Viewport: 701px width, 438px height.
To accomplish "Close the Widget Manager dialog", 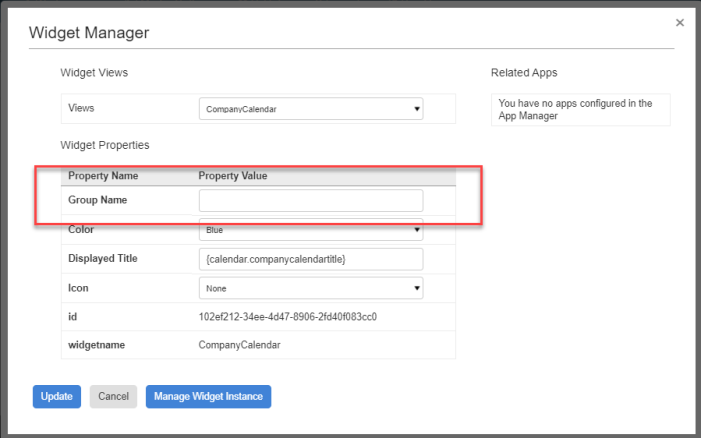I will [680, 22].
